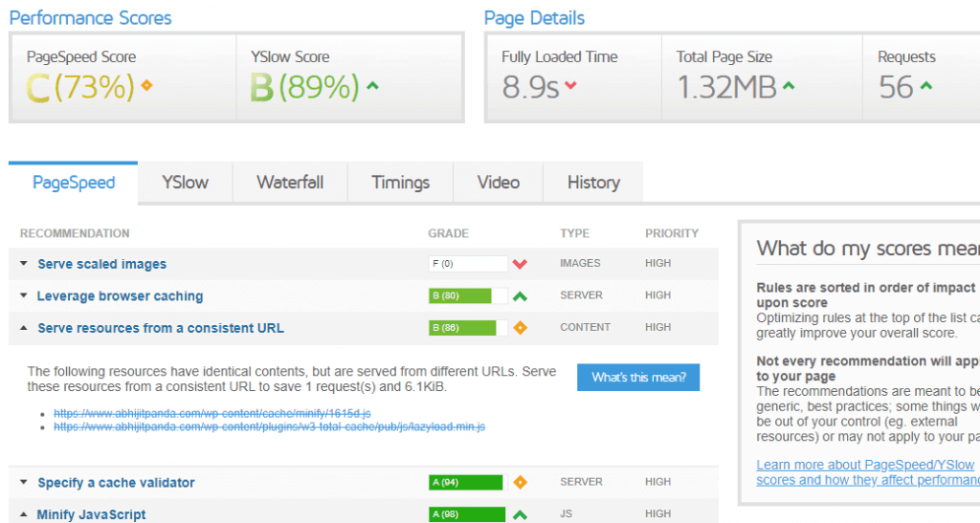Expand the Serve scaled images recommendation
This screenshot has height=523, width=980.
(x=101, y=264)
